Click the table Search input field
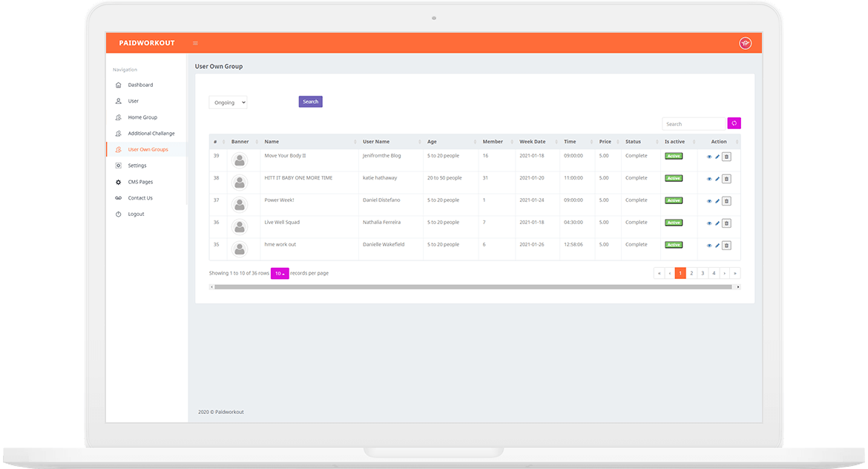868x469 pixels. [694, 124]
